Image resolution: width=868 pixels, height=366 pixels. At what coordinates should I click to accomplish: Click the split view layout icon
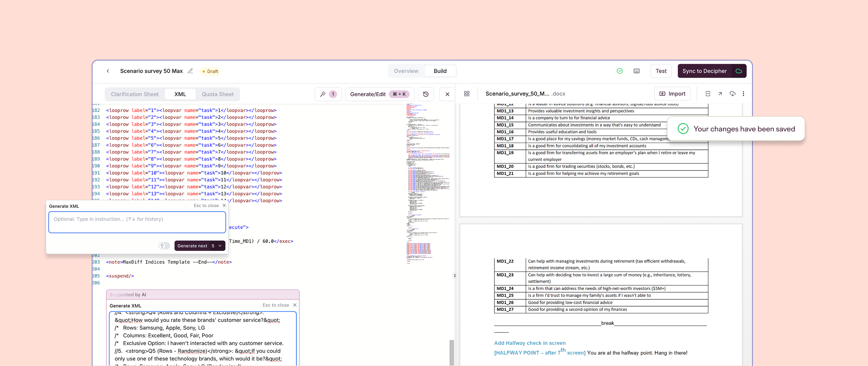(x=708, y=94)
